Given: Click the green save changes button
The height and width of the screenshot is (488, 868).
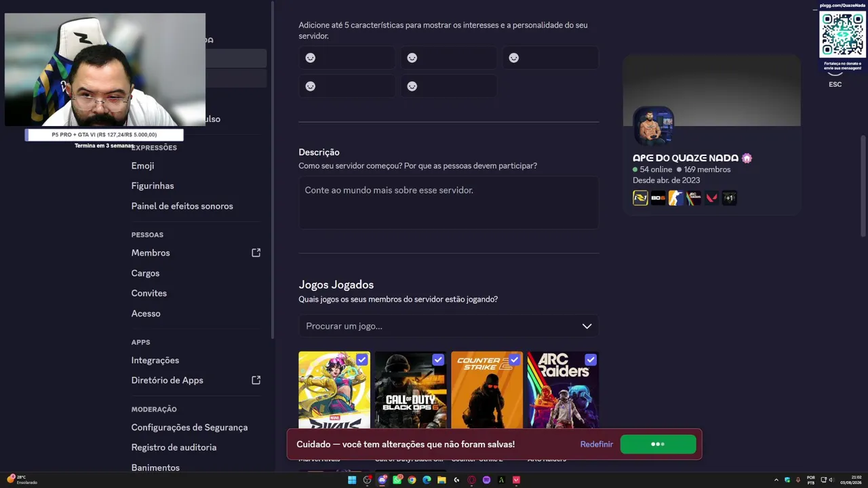Looking at the screenshot, I should (x=658, y=445).
